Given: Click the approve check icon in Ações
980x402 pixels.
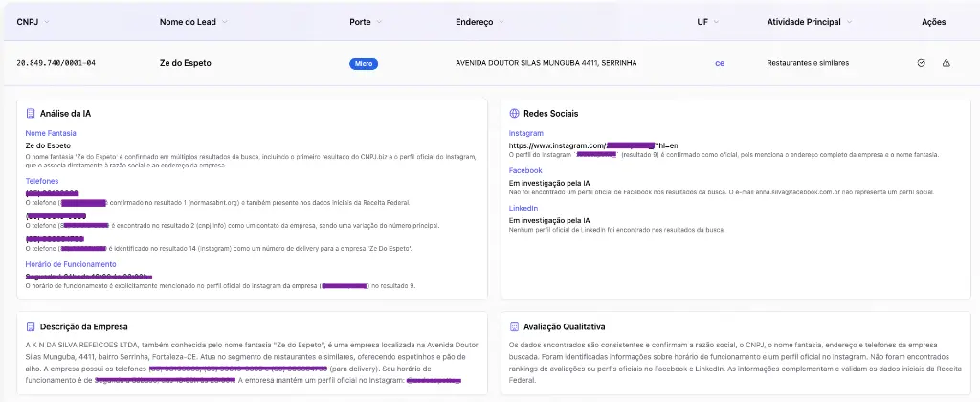Looking at the screenshot, I should (x=921, y=63).
